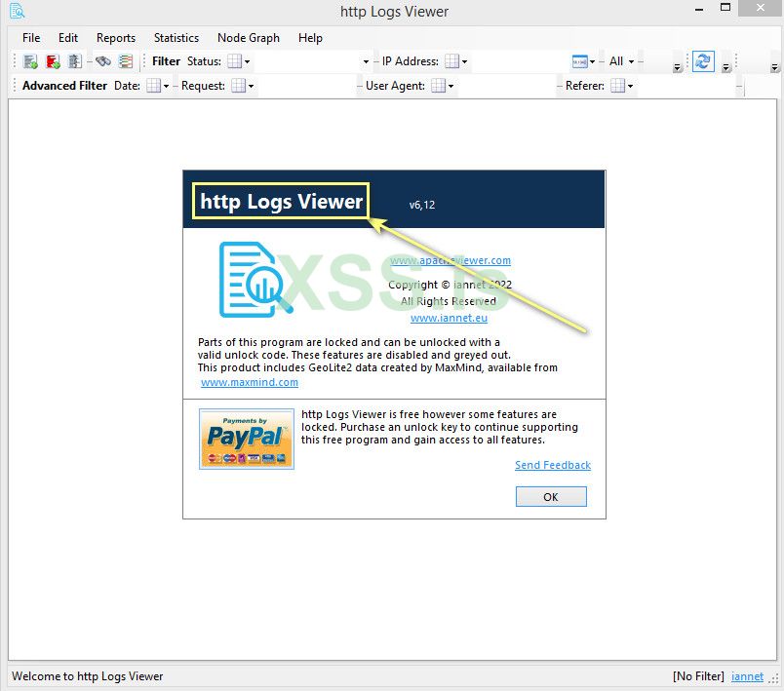Click the iannet link in status bar
784x691 pixels.
[x=747, y=676]
